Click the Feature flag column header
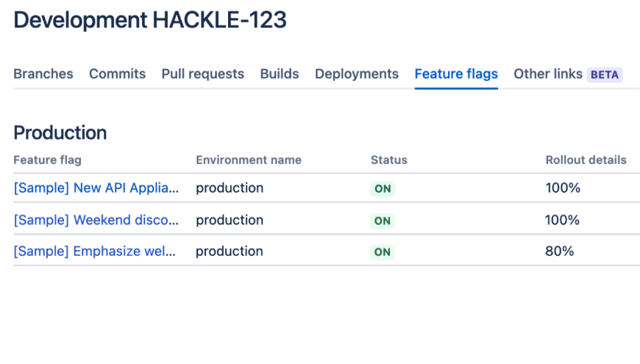This screenshot has height=364, width=640. (x=47, y=160)
